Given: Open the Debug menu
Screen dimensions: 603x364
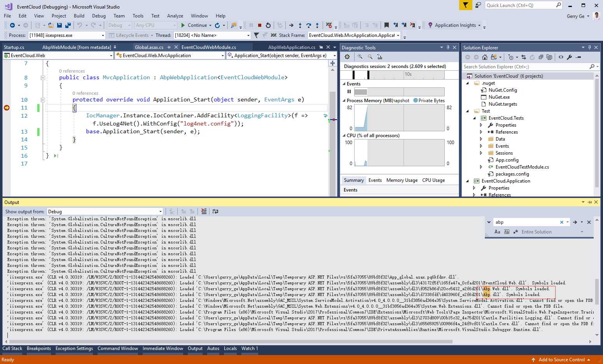Looking at the screenshot, I should (x=99, y=16).
